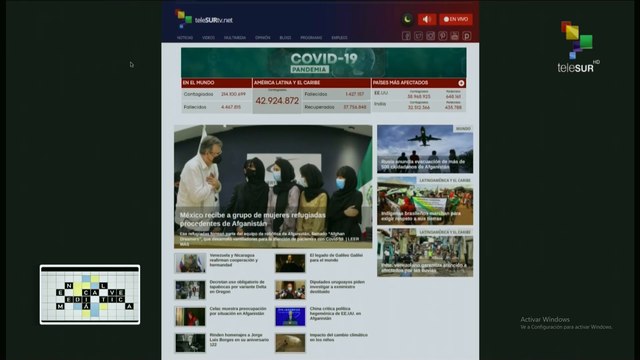
Task: Open Impacto del cambio climático headline
Action: (x=339, y=337)
